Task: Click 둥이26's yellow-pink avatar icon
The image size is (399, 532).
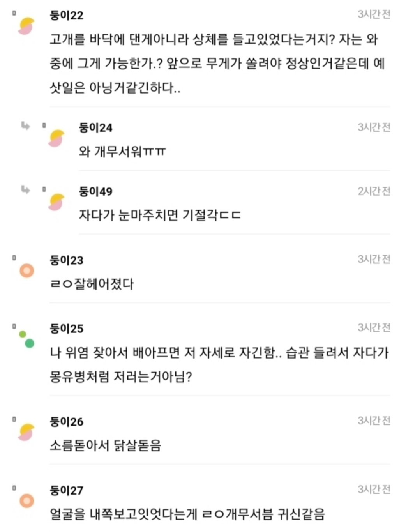Action: point(26,432)
